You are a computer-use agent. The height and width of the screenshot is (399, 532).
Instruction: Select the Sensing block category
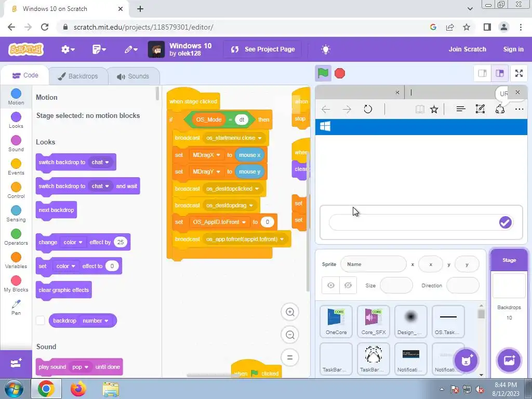coord(16,214)
